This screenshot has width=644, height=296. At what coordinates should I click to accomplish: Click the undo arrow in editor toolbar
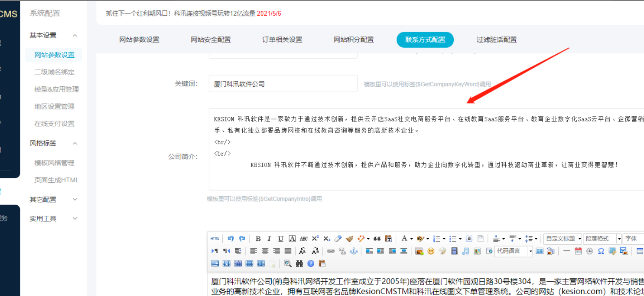(231, 239)
